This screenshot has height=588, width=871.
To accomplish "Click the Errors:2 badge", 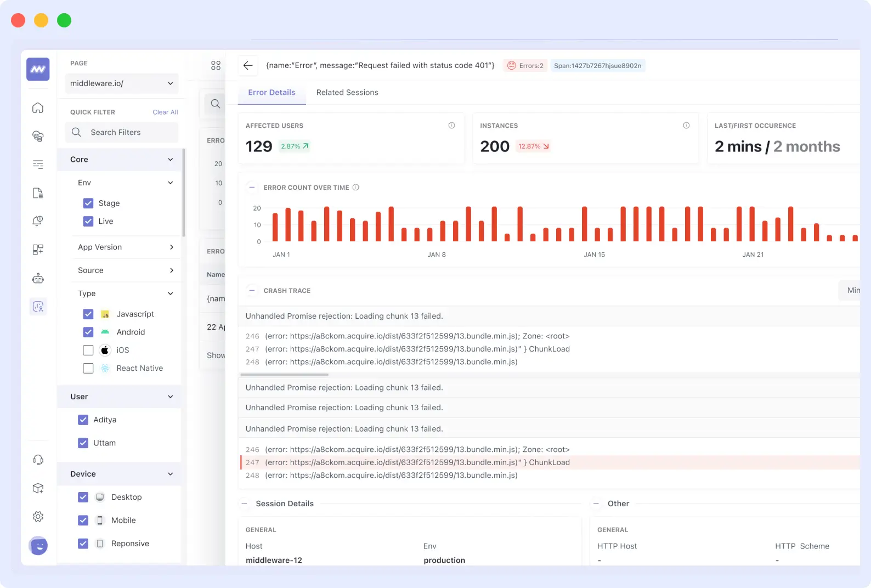I will coord(525,66).
